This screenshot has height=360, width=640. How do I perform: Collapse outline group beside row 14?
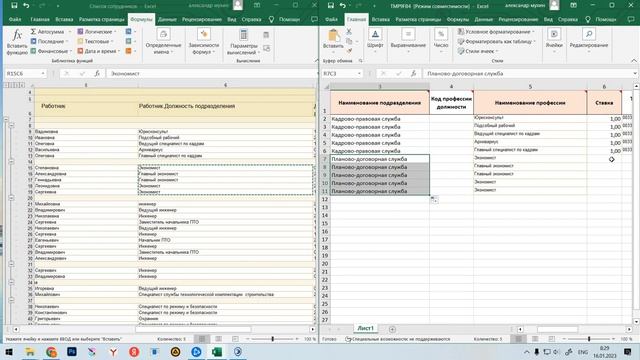pyautogui.click(x=11, y=162)
